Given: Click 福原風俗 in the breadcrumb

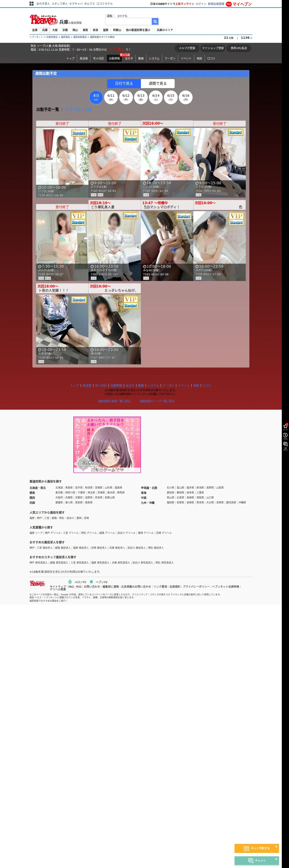Looking at the screenshot, I should pos(65,37).
